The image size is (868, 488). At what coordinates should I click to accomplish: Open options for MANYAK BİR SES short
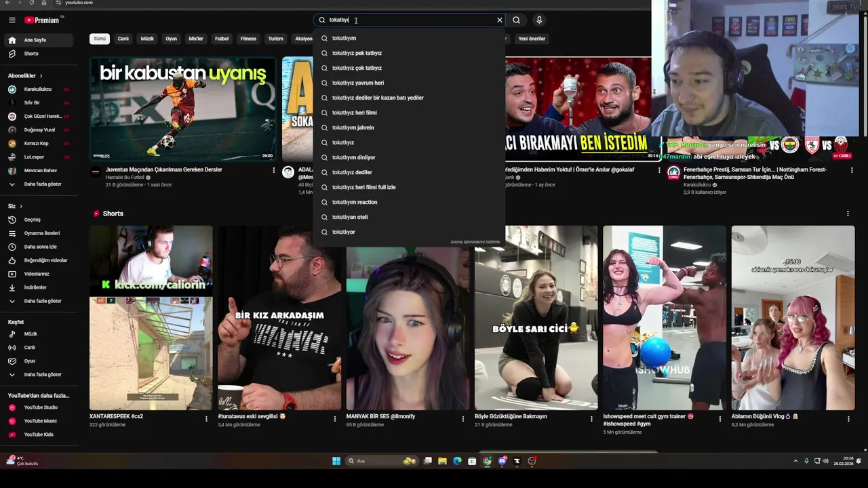point(463,419)
